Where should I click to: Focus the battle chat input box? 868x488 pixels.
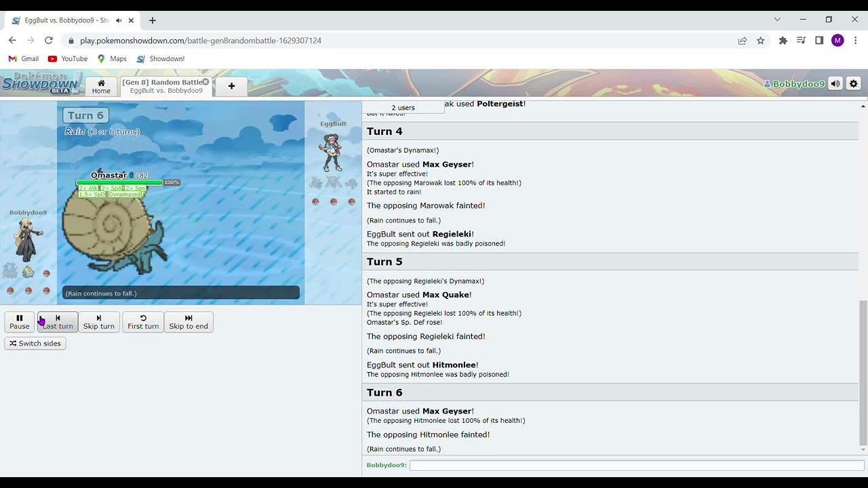tap(637, 465)
